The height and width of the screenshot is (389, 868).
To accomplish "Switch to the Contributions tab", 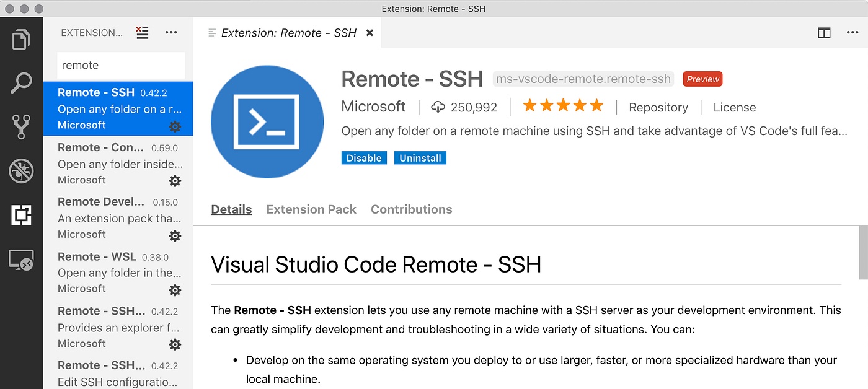I will click(412, 209).
